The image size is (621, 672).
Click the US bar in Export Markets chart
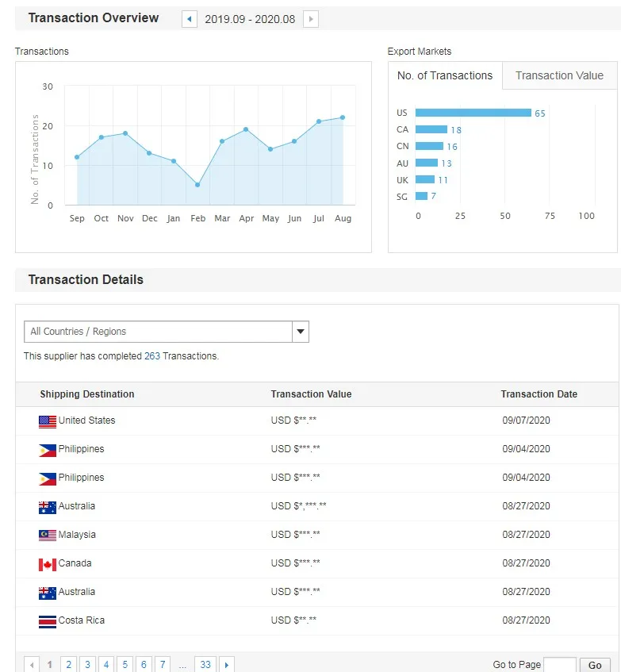473,113
